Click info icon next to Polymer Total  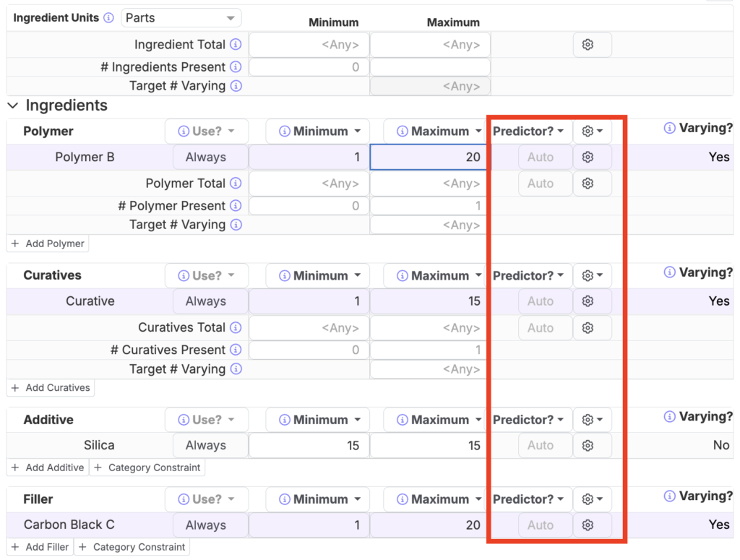(236, 184)
